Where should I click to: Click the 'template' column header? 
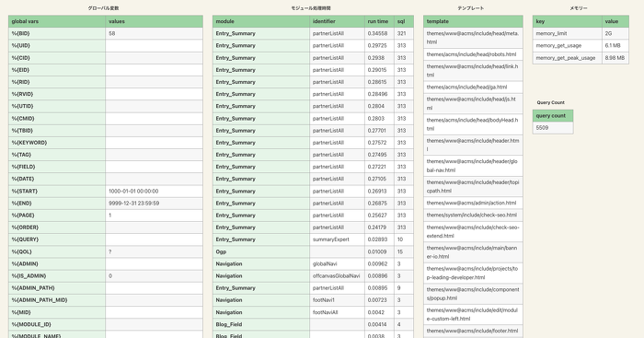(x=473, y=21)
